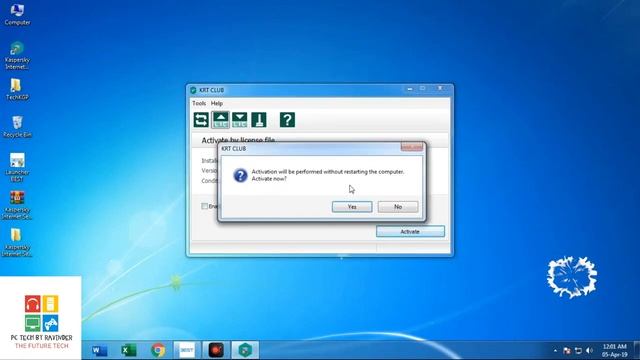Open the Kaspersky Internet Se... folder icon
The width and height of the screenshot is (640, 360).
point(17,242)
